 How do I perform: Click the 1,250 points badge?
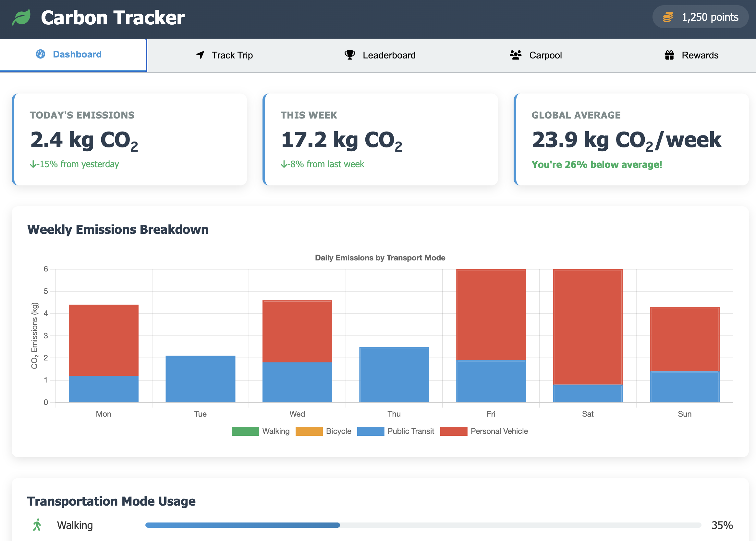(700, 17)
